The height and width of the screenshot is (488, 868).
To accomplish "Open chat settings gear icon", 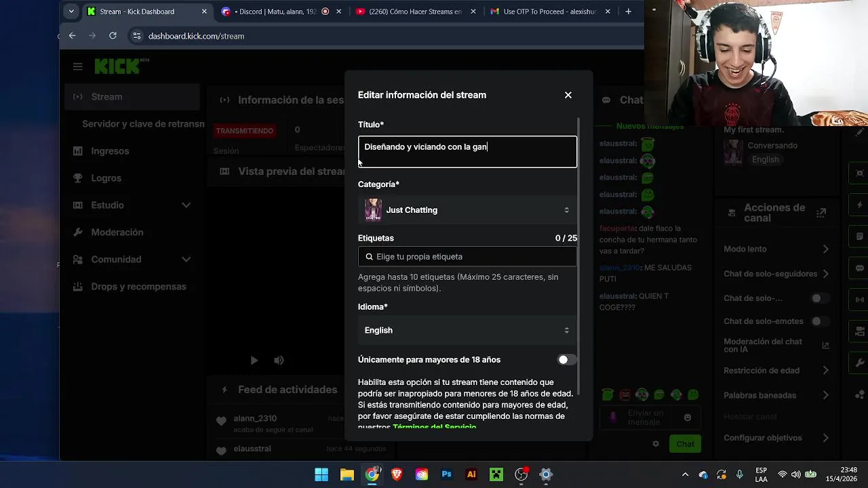I will click(x=656, y=444).
